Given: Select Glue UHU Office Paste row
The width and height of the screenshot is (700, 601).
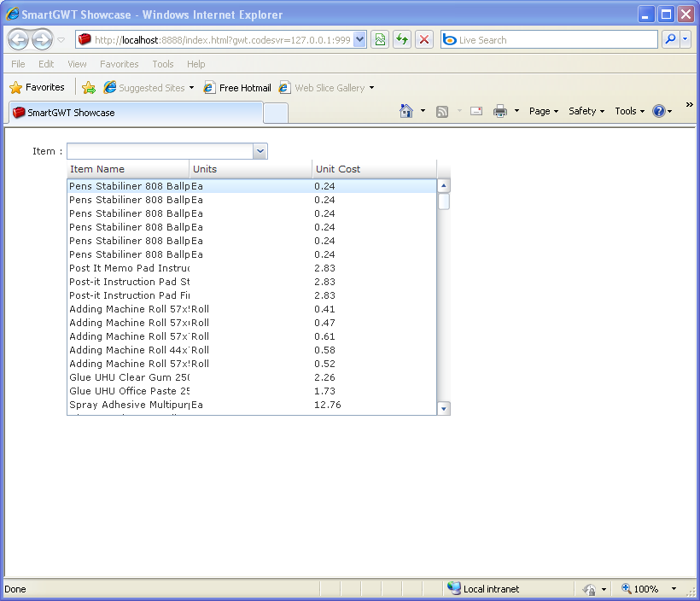Looking at the screenshot, I should [x=252, y=391].
